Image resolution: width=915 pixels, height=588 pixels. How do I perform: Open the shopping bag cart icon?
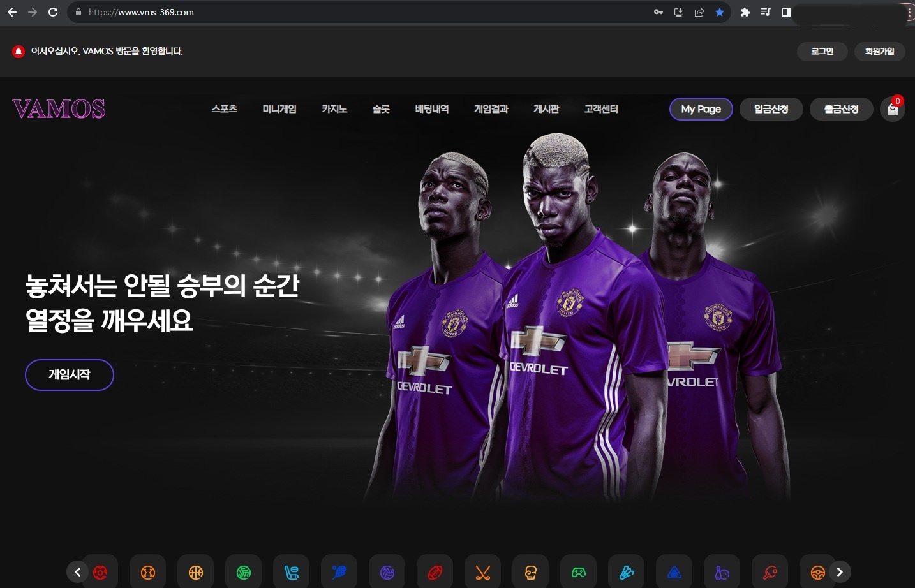tap(892, 110)
